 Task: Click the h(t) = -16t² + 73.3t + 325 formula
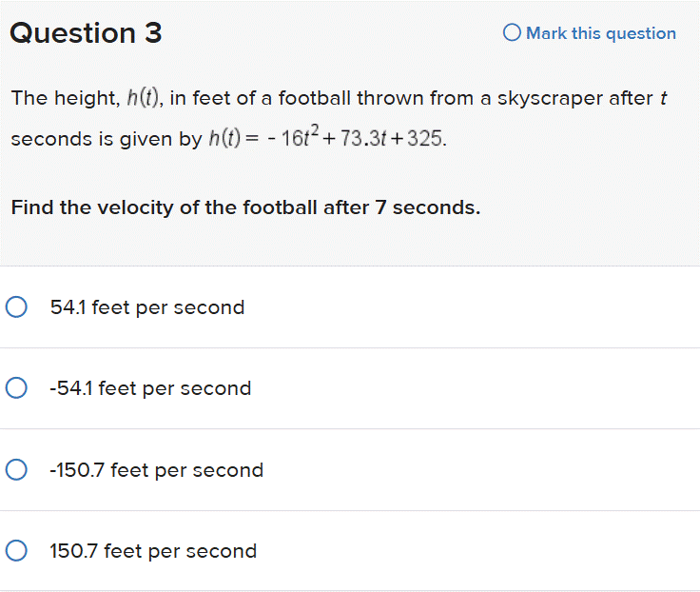[325, 139]
